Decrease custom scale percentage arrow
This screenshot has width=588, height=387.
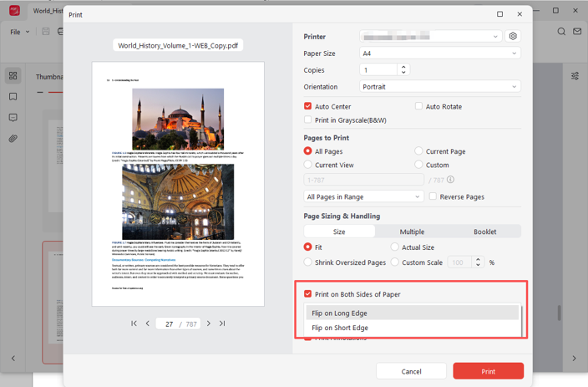point(478,265)
